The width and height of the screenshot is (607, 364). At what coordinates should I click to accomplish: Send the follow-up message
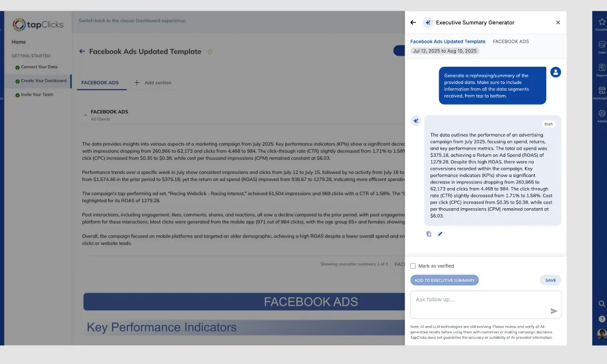[x=554, y=311]
